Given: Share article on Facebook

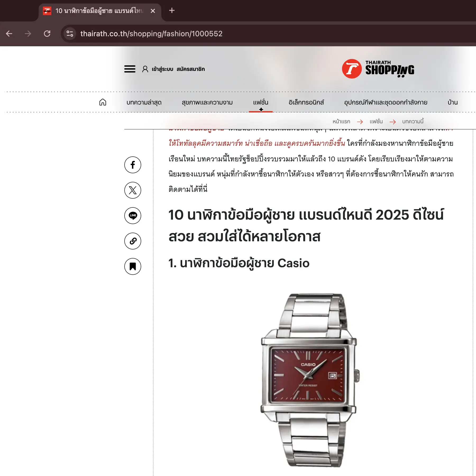Looking at the screenshot, I should tap(133, 165).
